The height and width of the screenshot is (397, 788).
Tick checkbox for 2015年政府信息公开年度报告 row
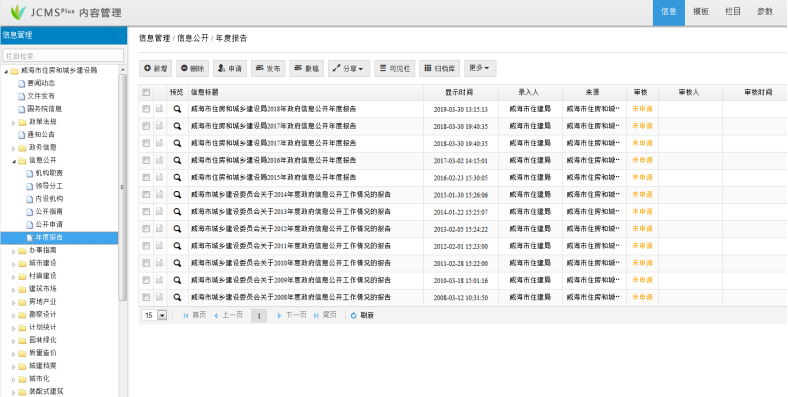(x=146, y=177)
